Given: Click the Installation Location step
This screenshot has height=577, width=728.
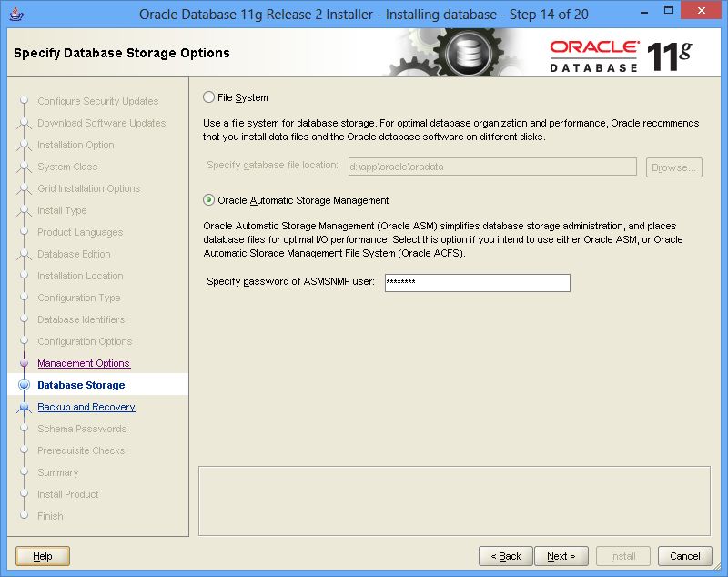Looking at the screenshot, I should pyautogui.click(x=80, y=275).
